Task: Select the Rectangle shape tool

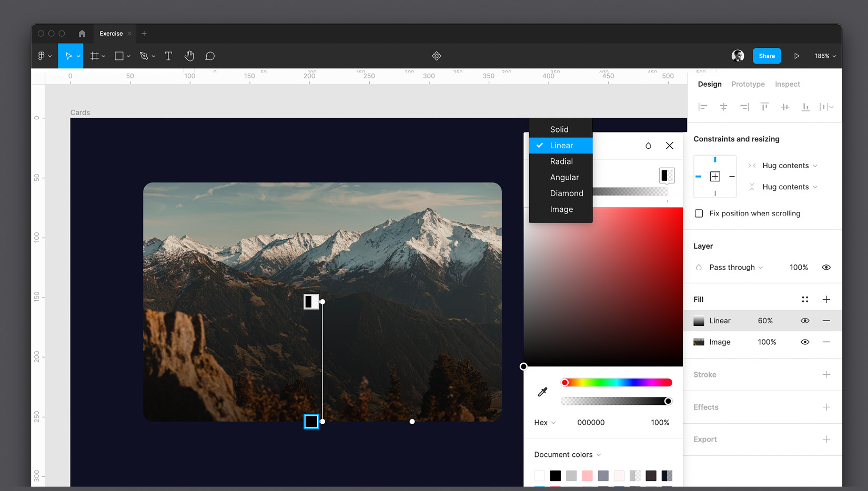Action: [x=119, y=56]
